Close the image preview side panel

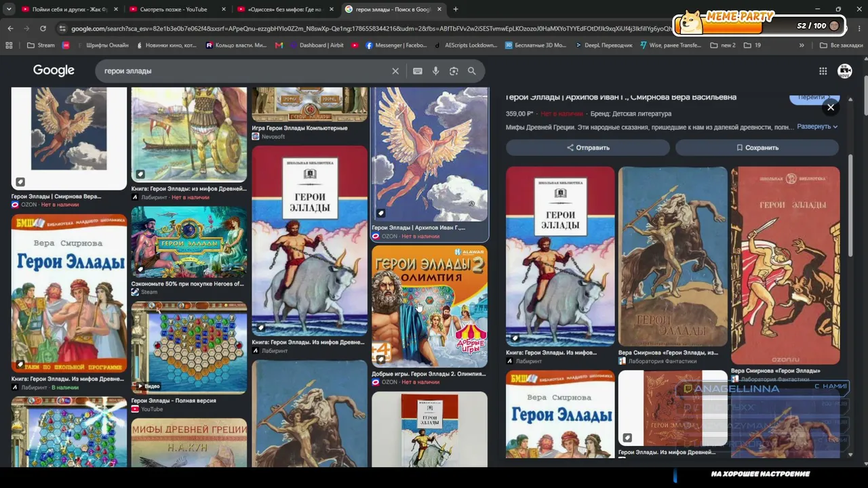point(831,107)
